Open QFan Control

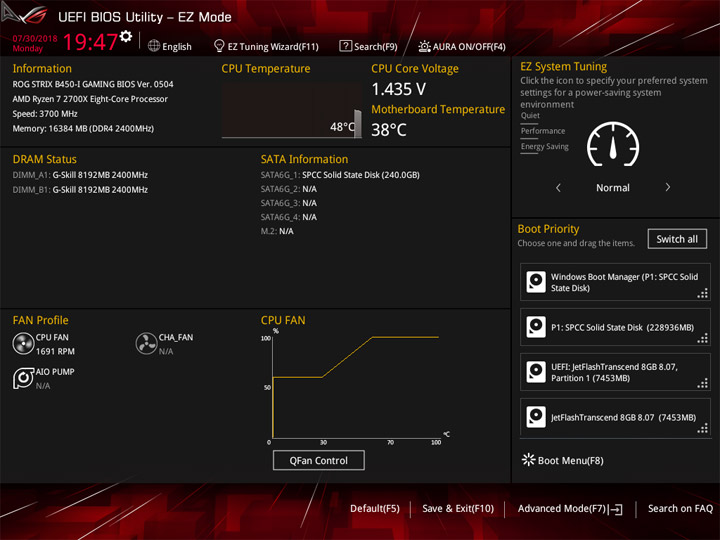(x=319, y=460)
